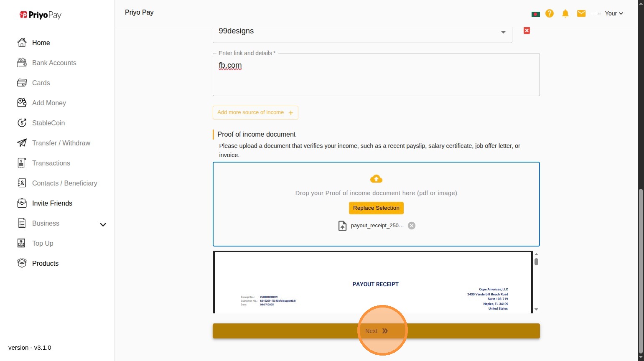Click the Bangladesh flag language icon
Viewport: 644px width, 361px height.
[x=535, y=14]
